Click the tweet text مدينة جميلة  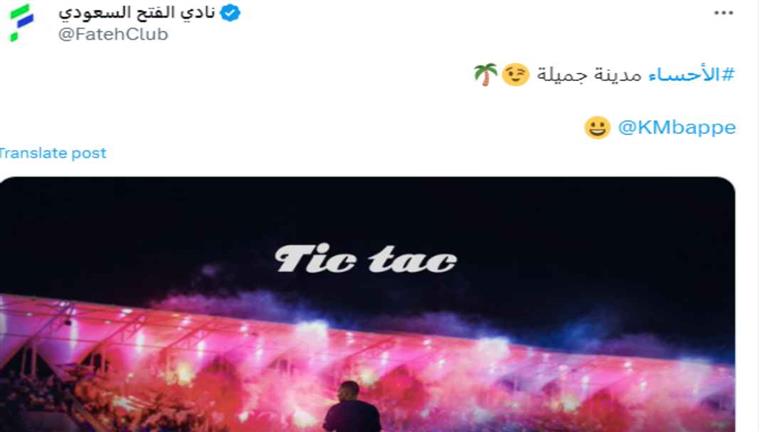click(x=589, y=75)
